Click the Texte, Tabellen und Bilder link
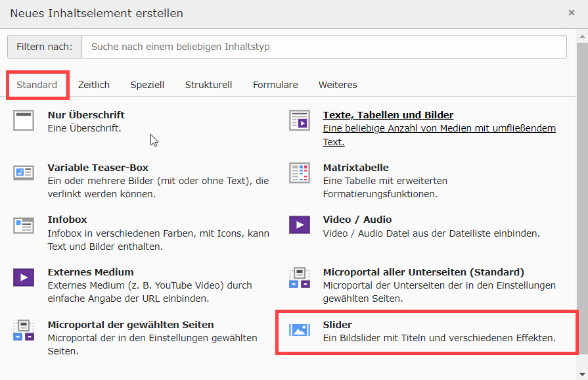This screenshot has width=588, height=380. coord(388,115)
